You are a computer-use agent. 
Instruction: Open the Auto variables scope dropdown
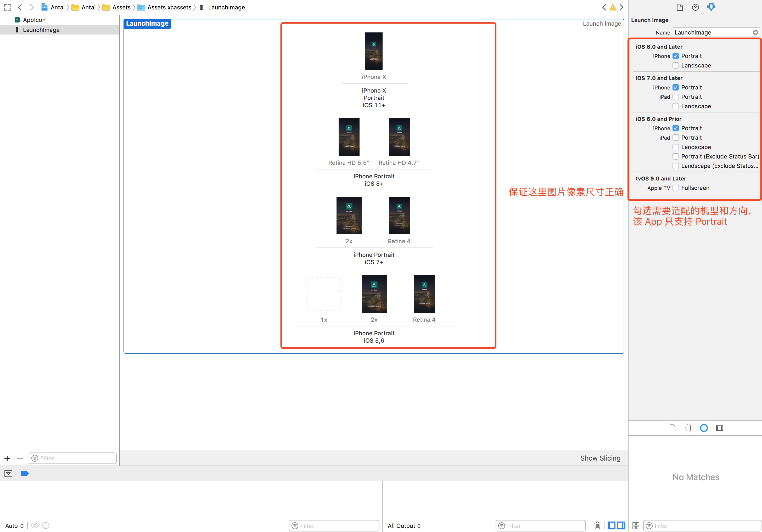14,526
